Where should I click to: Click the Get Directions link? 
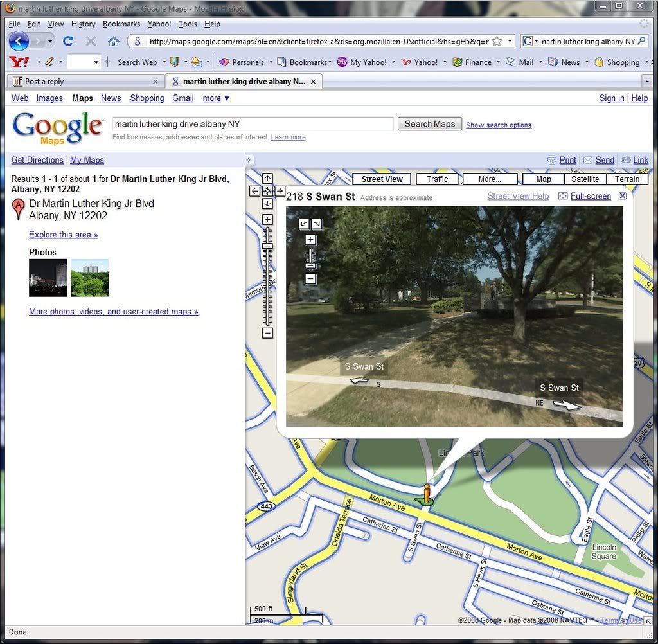pos(37,160)
